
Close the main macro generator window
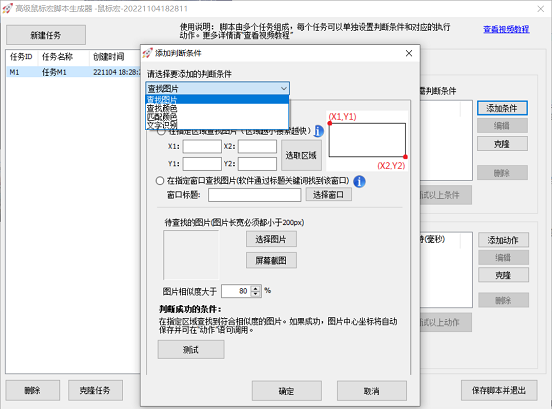(x=541, y=9)
